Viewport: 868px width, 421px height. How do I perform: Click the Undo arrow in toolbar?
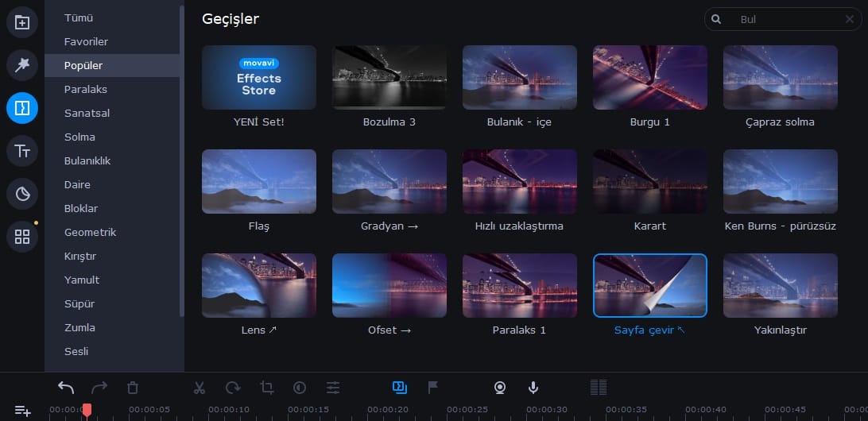click(66, 388)
